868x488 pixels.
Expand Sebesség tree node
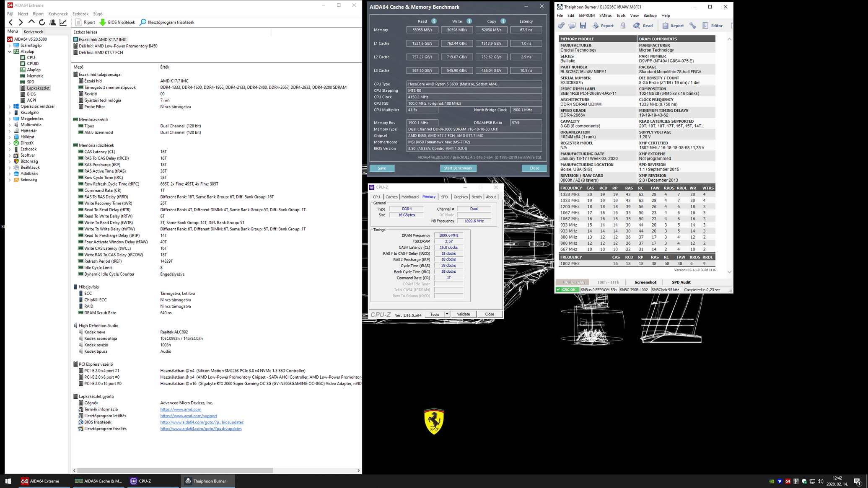click(10, 180)
